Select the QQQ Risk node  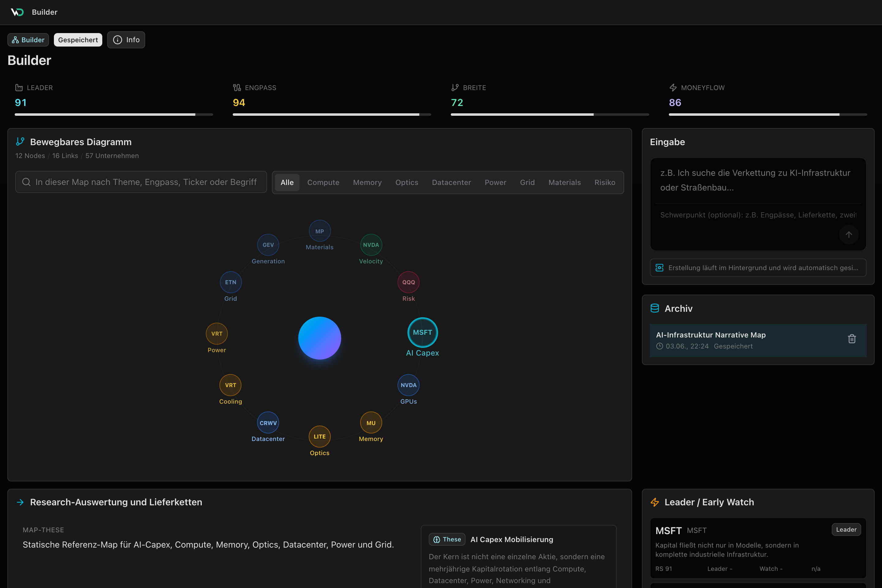[x=408, y=282]
